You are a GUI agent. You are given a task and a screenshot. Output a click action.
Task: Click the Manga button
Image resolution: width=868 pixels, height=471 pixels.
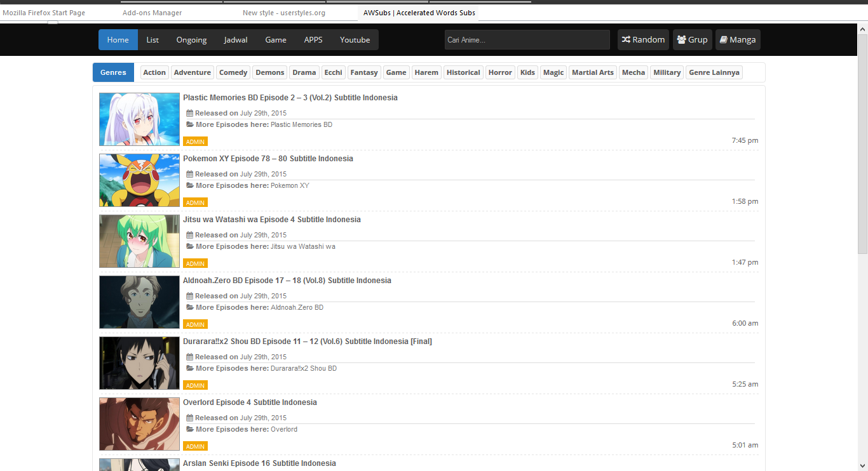(x=738, y=39)
